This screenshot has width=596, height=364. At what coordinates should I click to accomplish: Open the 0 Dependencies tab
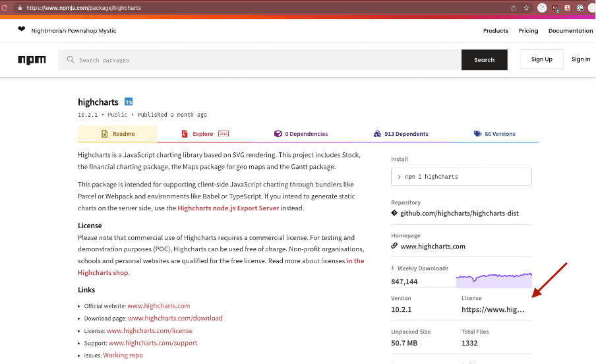point(301,134)
